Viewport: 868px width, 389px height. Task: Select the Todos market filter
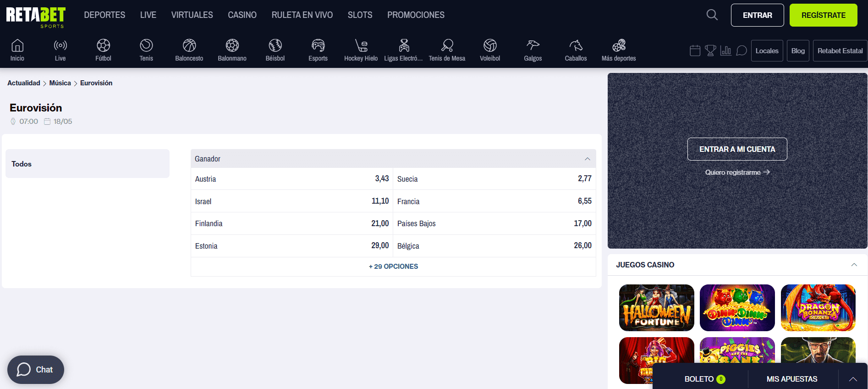click(x=88, y=164)
